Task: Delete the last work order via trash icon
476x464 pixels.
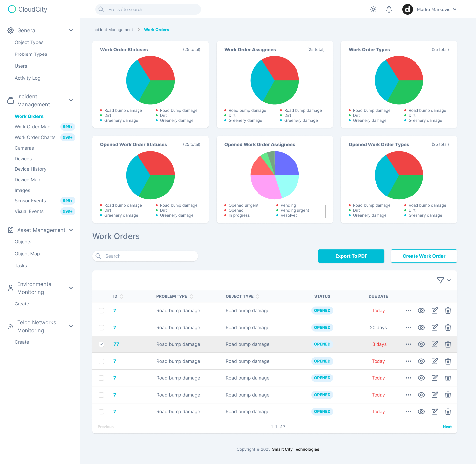Action: coord(448,411)
